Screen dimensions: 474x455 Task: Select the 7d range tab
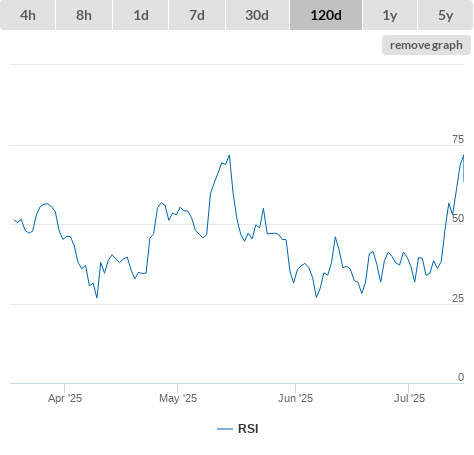(197, 15)
